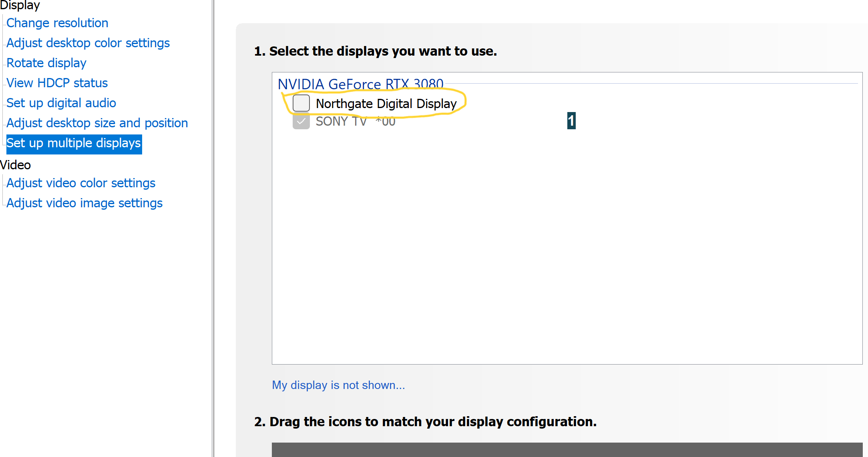Go to Adjust video image settings
This screenshot has height=457, width=868.
(x=84, y=203)
